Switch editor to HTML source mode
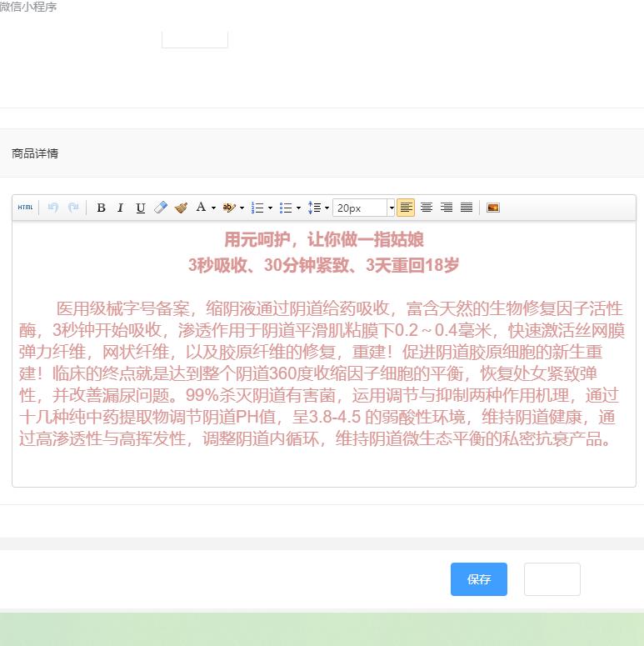The width and height of the screenshot is (644, 646). coord(25,208)
